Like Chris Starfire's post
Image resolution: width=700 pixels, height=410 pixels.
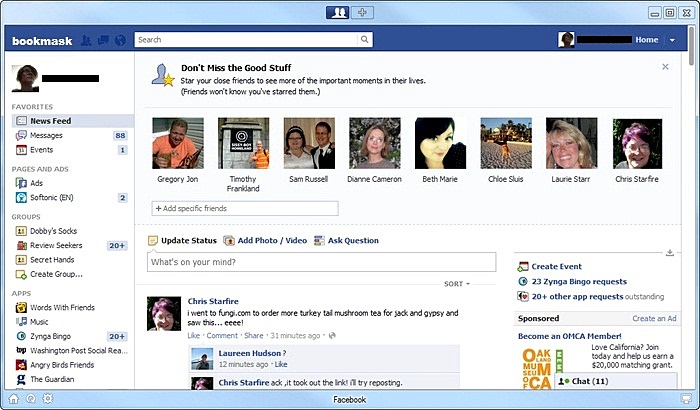coord(193,335)
